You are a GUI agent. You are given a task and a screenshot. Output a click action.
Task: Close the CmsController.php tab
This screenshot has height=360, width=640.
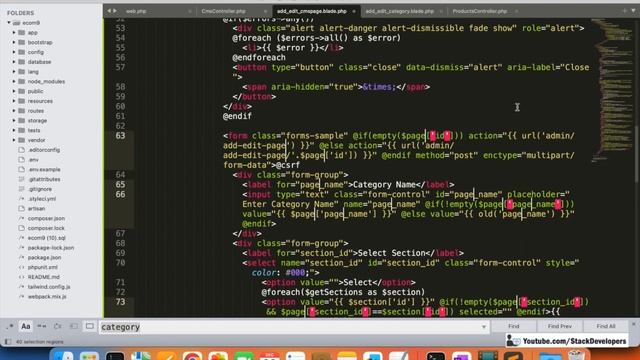point(265,11)
